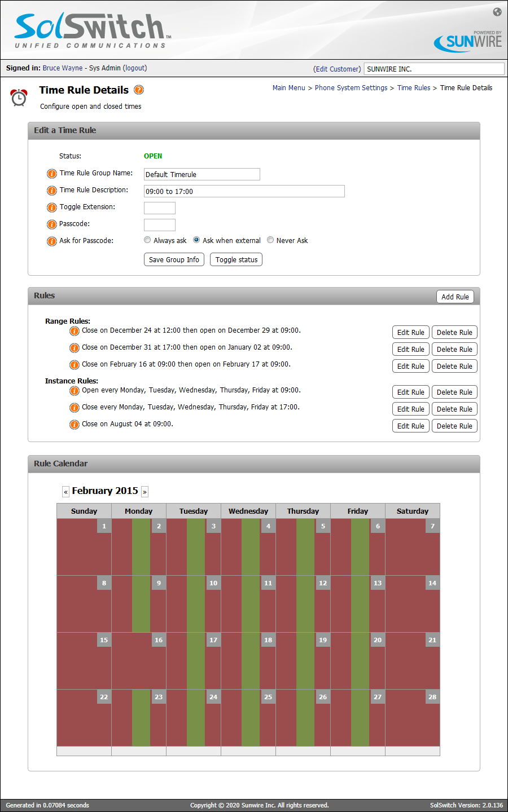The height and width of the screenshot is (812, 508).
Task: Go to previous month in Rule Calendar
Action: (x=65, y=492)
